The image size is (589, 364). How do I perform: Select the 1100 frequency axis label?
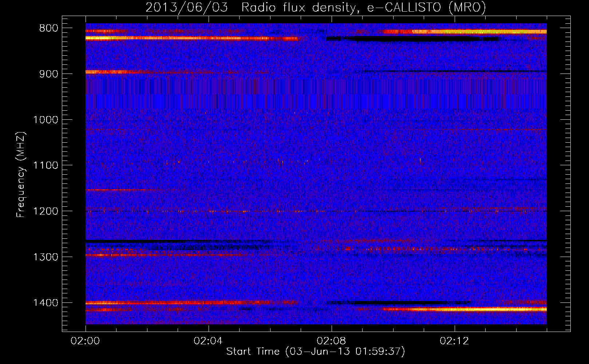click(46, 166)
